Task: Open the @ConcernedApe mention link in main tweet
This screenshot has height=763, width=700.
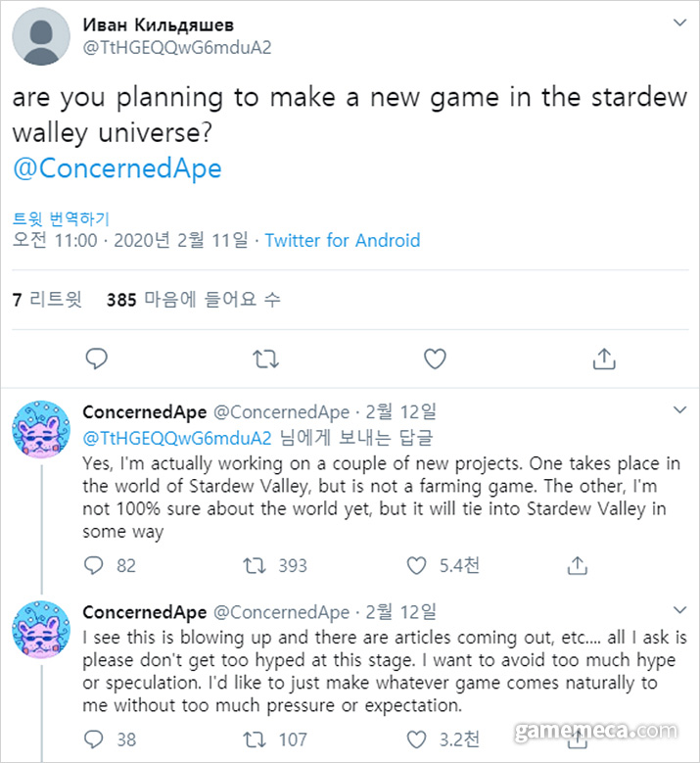Action: (x=117, y=168)
